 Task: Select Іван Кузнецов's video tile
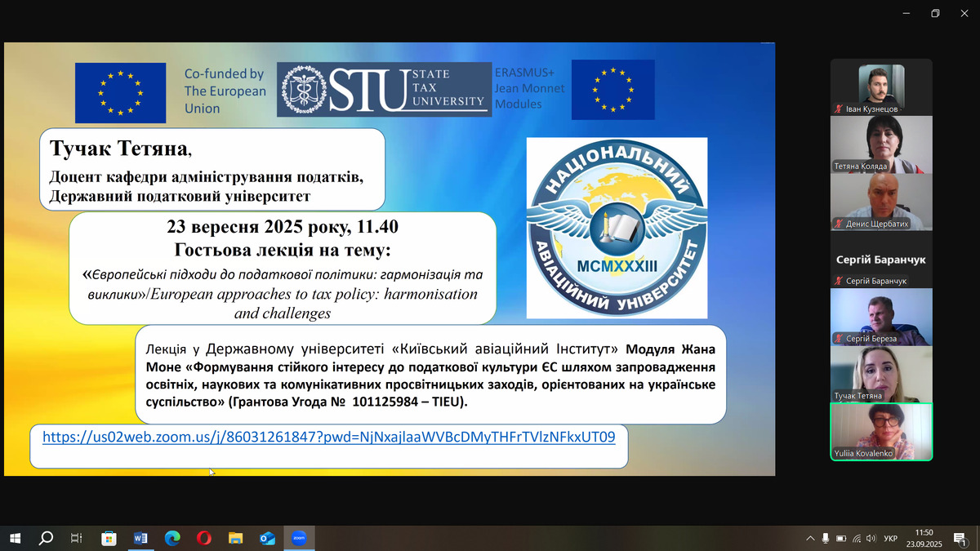click(x=881, y=87)
